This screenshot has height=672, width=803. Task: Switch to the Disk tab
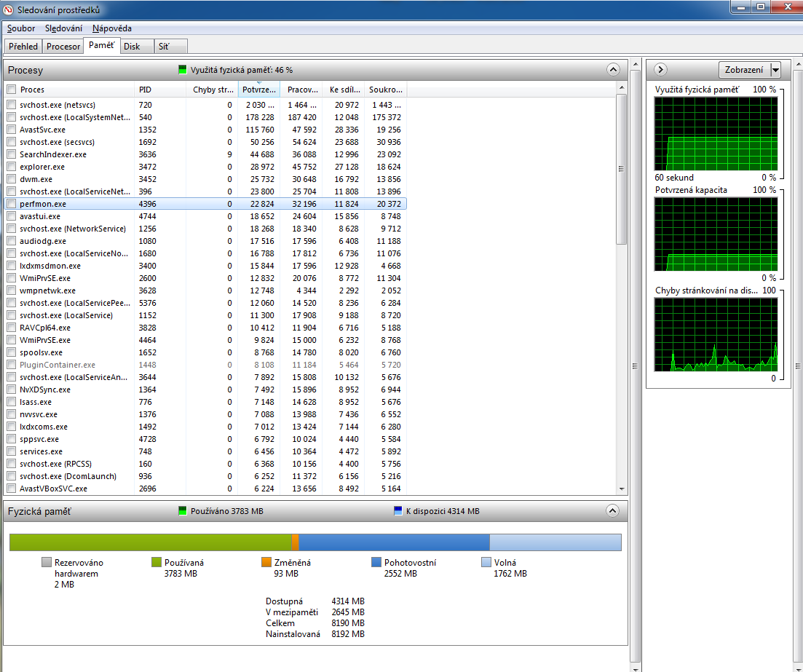click(x=132, y=47)
